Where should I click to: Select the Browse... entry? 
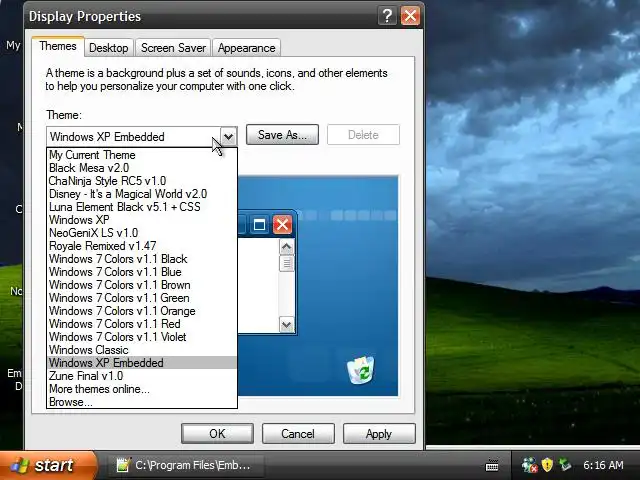point(142,402)
